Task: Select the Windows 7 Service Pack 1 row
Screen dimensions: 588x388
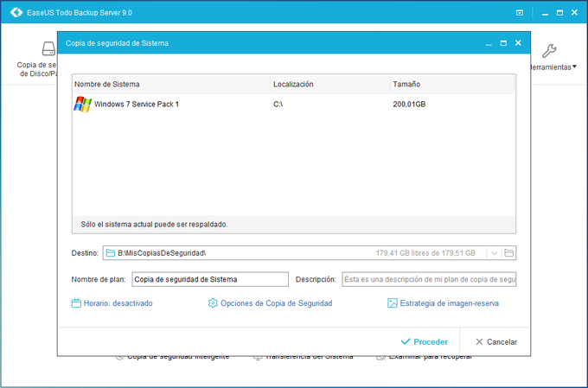Action: tap(294, 105)
